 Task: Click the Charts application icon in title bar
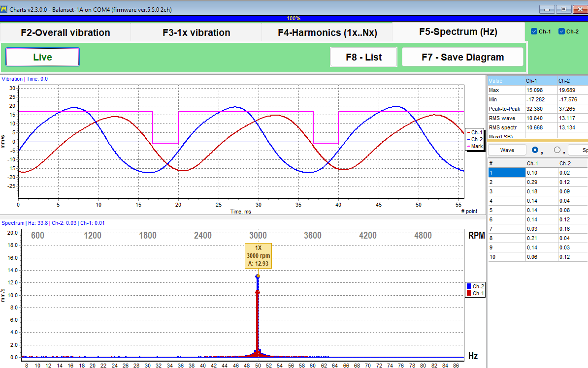(4, 9)
